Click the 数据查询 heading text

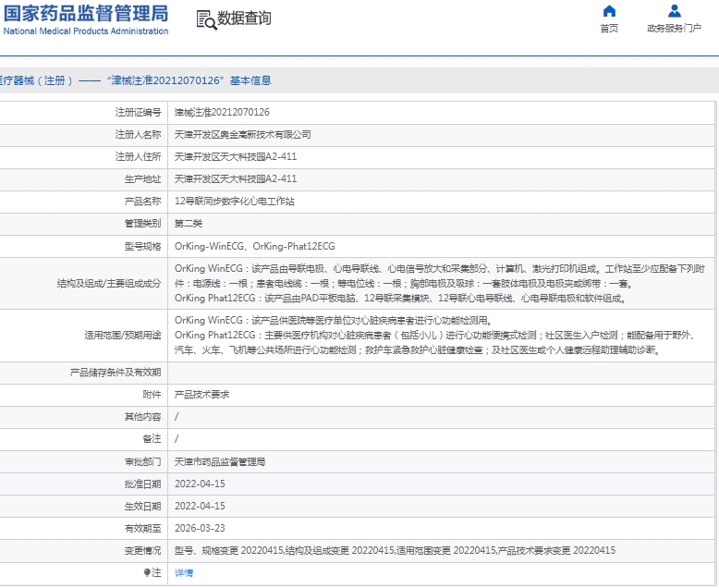coord(244,18)
